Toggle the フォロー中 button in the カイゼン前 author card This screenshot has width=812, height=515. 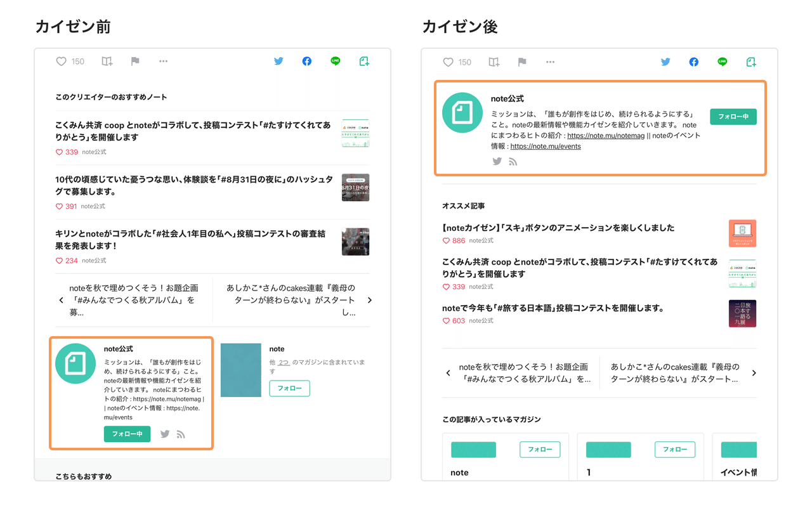[128, 434]
